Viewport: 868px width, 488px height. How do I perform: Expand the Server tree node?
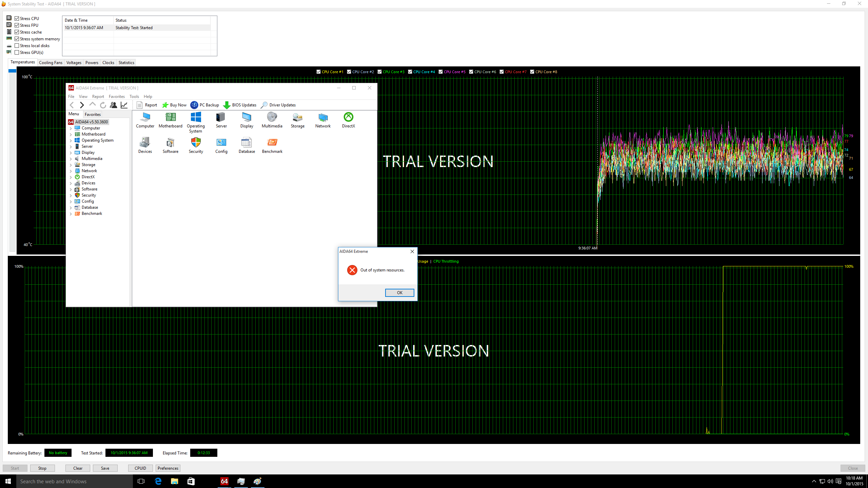tap(71, 147)
